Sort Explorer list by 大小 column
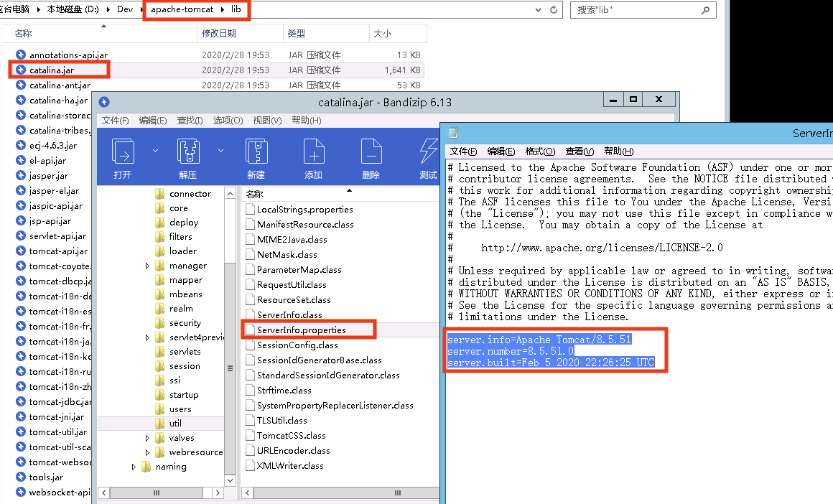833x504 pixels. point(398,34)
